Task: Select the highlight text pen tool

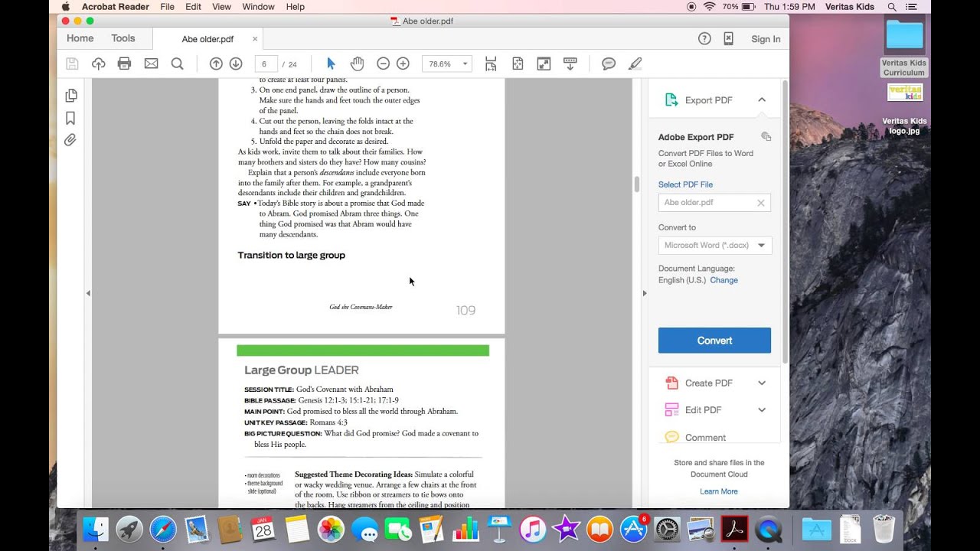Action: click(x=635, y=64)
